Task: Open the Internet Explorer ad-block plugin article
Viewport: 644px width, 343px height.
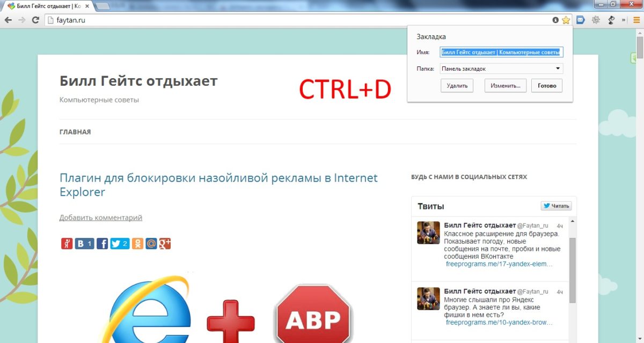Action: (x=218, y=184)
